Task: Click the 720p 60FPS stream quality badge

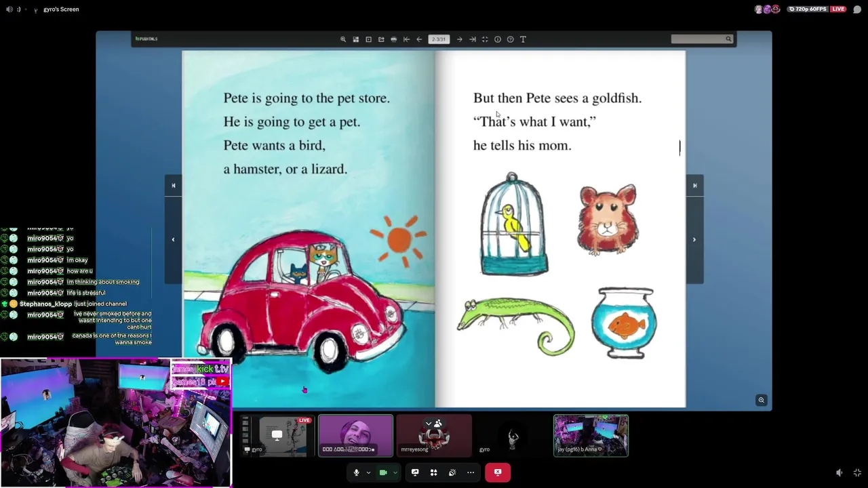Action: click(x=808, y=9)
